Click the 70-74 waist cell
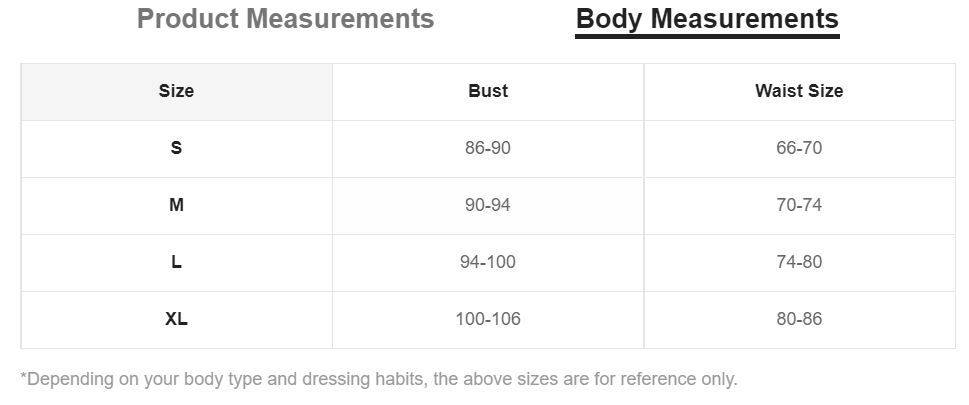The width and height of the screenshot is (969, 405). click(799, 205)
